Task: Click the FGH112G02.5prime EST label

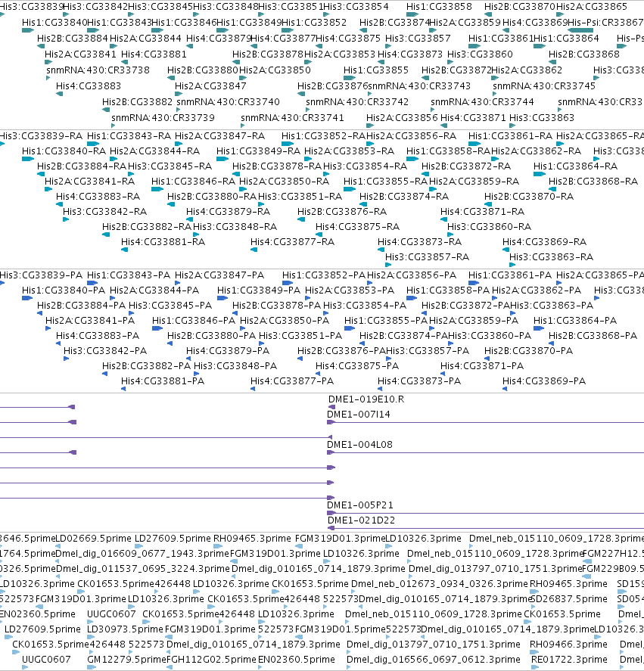Action: point(211,660)
